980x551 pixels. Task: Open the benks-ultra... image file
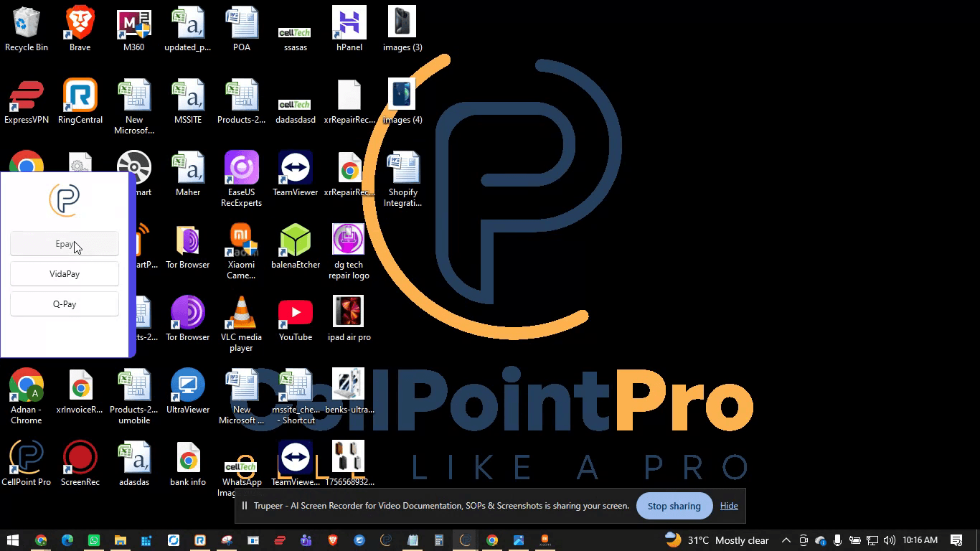349,392
